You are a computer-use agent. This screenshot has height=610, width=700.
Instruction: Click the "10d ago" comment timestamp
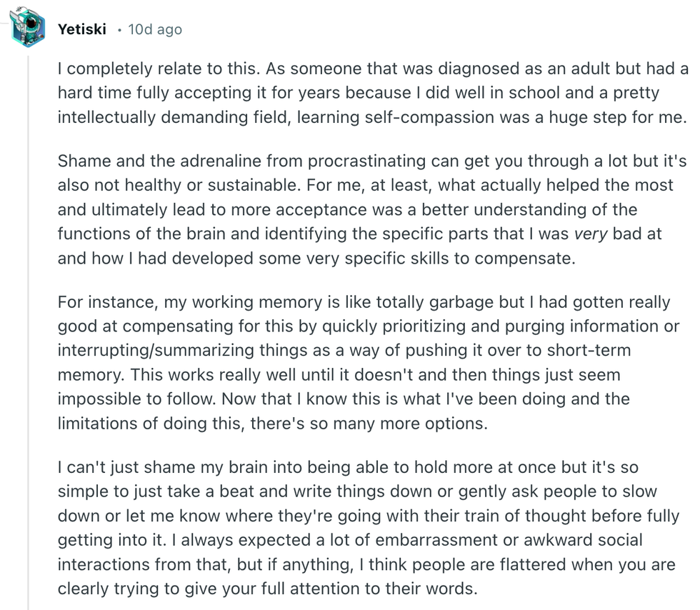[154, 29]
